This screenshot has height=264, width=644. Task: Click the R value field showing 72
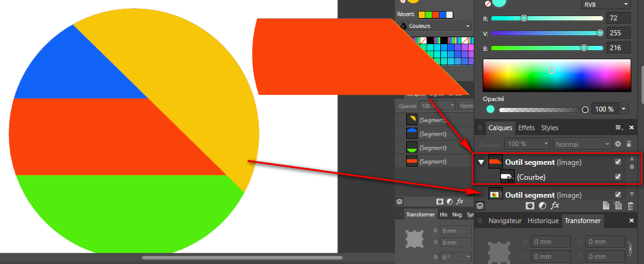618,18
